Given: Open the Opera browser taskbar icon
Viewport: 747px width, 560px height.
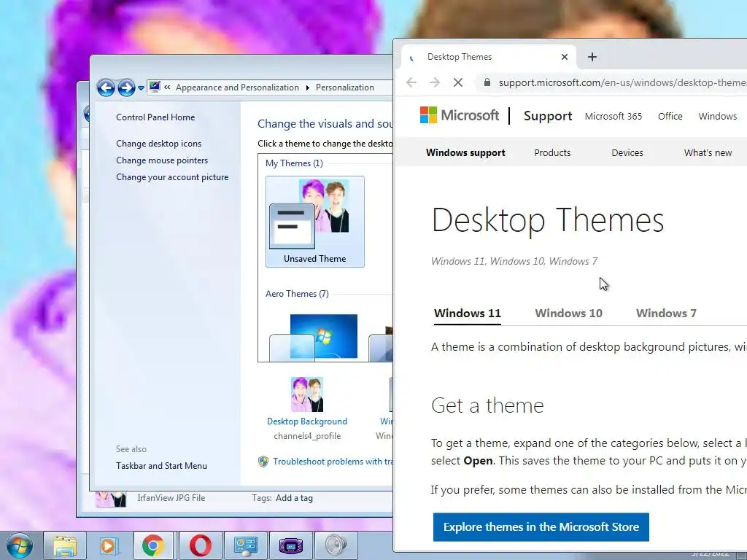Looking at the screenshot, I should 200,545.
